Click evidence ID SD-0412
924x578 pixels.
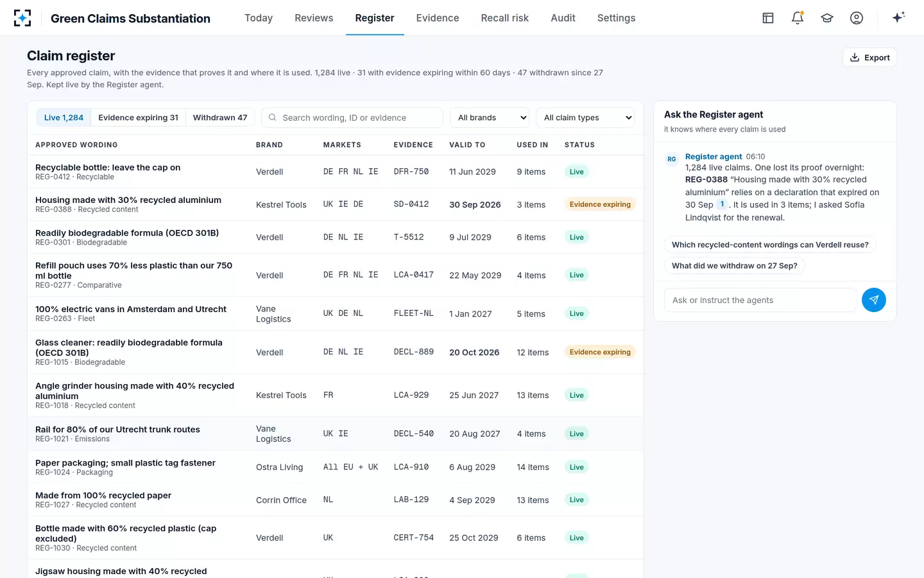411,204
